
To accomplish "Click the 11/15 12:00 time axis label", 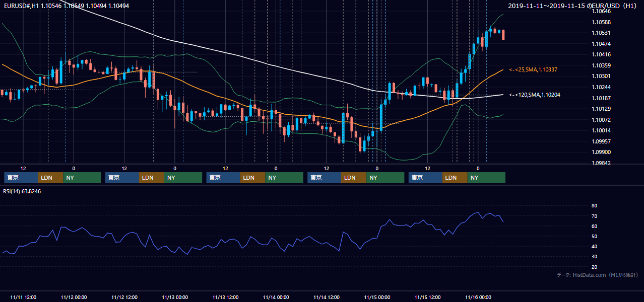I will (x=428, y=297).
